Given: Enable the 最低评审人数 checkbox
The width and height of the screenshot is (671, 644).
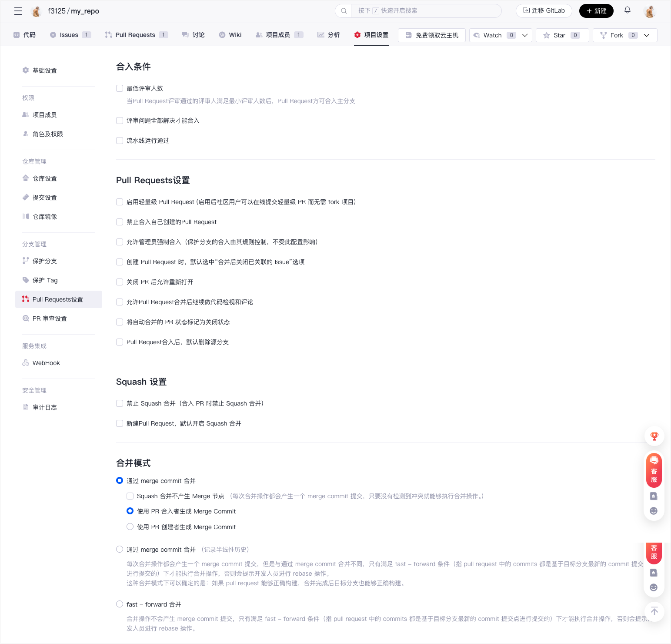Looking at the screenshot, I should [120, 88].
